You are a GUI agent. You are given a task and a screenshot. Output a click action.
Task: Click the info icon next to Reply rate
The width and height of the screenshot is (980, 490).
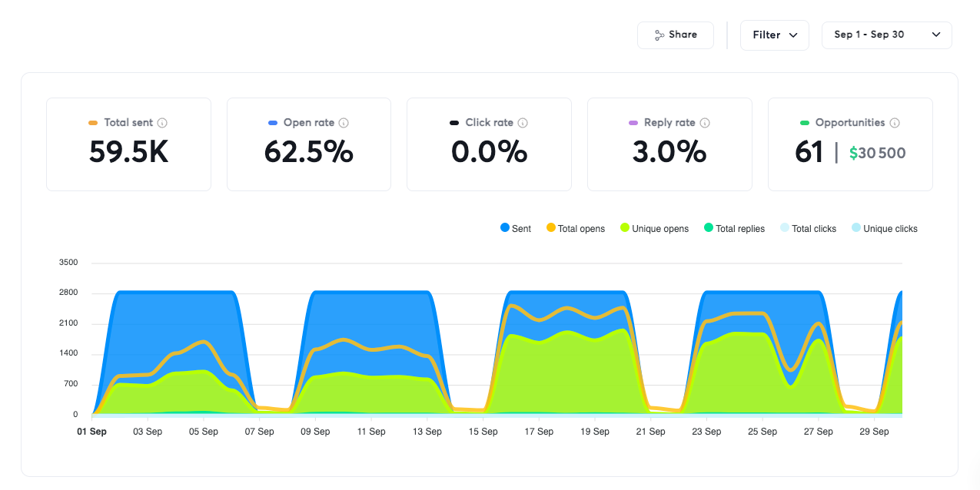tap(705, 123)
